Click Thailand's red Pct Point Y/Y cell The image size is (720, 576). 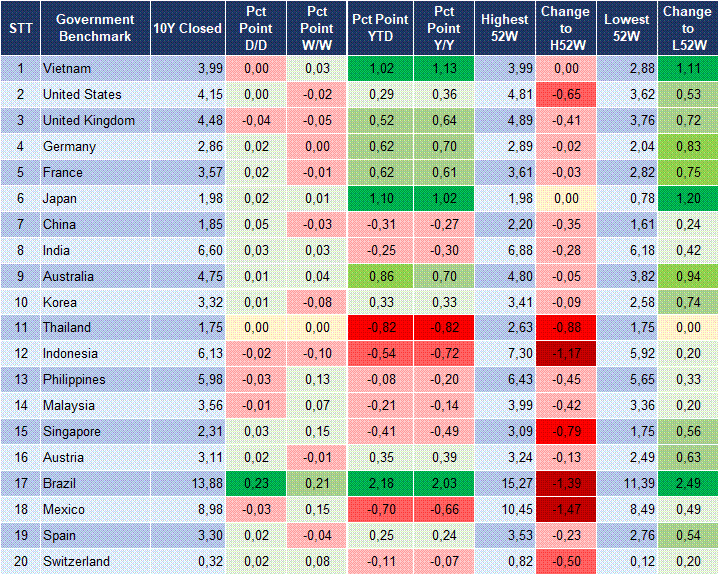(441, 327)
